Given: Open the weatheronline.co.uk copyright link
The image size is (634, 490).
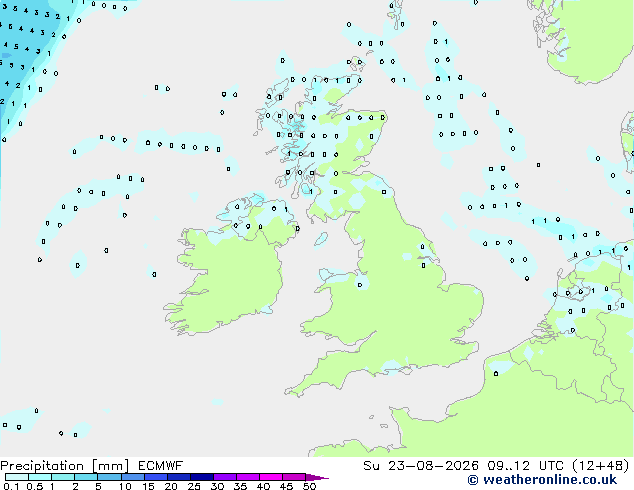Looking at the screenshot, I should [542, 480].
